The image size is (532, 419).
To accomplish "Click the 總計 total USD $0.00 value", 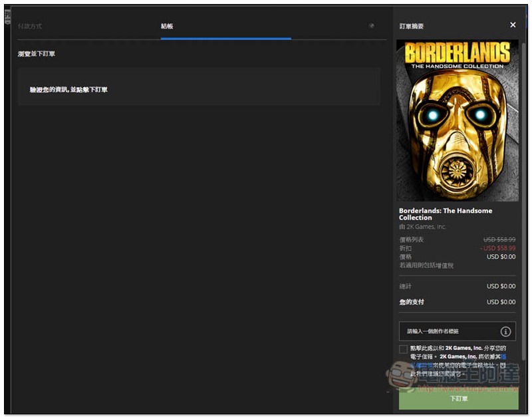I will coord(501,287).
